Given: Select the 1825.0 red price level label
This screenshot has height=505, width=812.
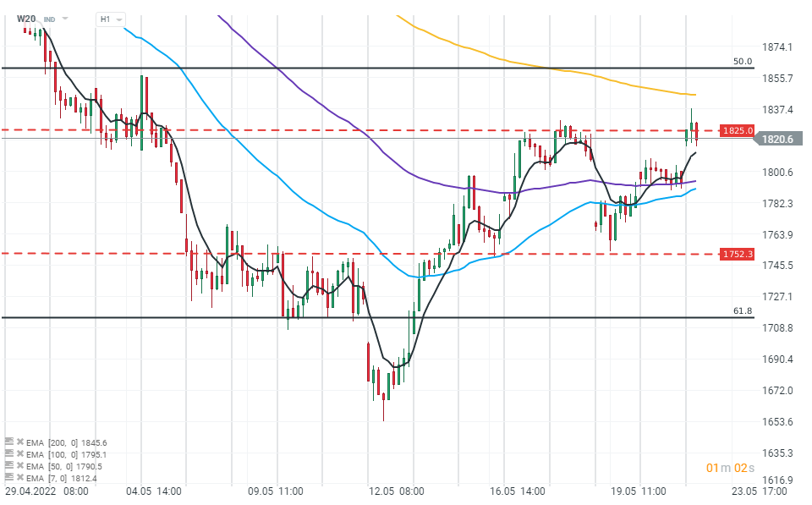Looking at the screenshot, I should pyautogui.click(x=736, y=131).
